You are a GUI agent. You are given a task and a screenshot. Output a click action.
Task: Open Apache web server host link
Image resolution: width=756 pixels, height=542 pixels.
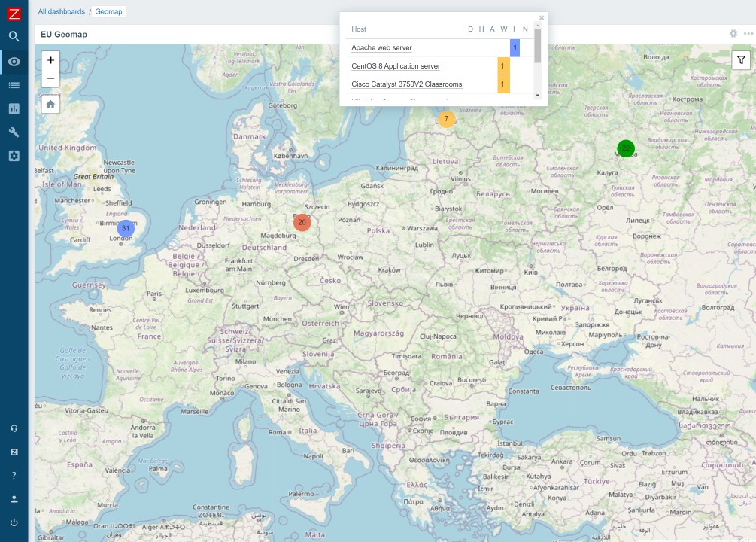(x=381, y=47)
